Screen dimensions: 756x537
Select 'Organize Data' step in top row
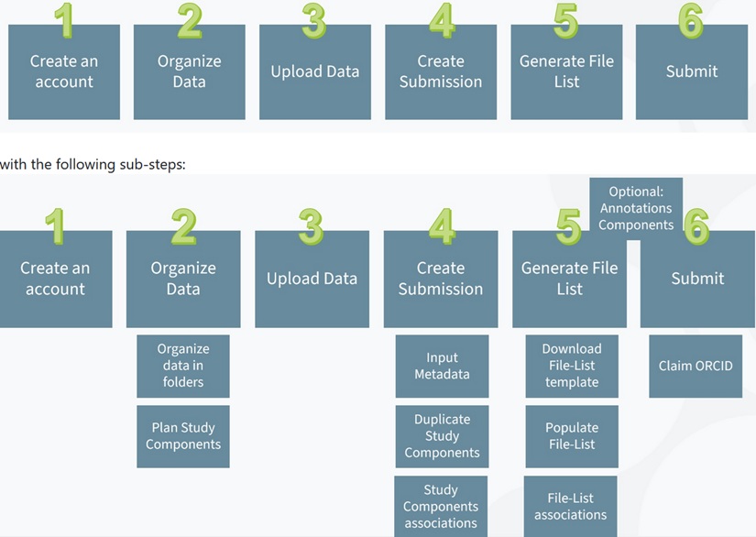coord(189,72)
